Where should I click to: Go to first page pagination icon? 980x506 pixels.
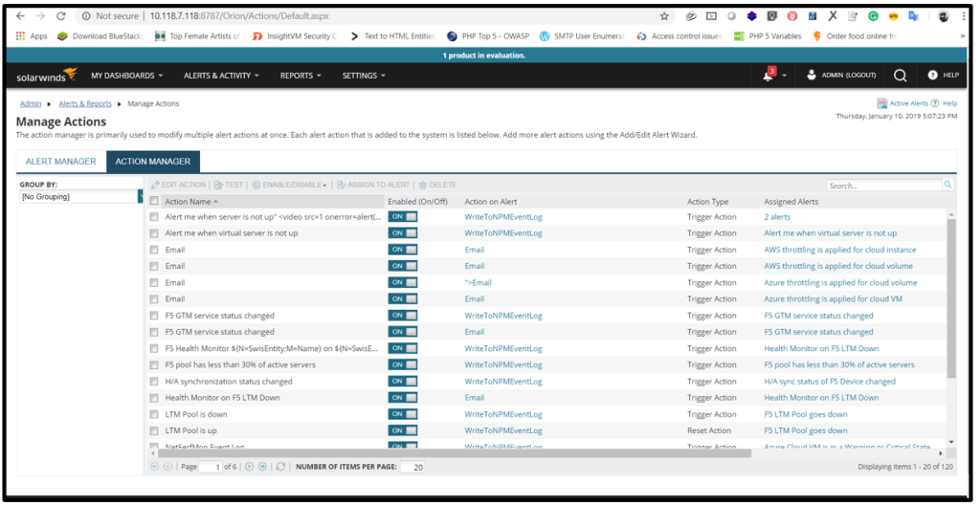click(x=155, y=467)
